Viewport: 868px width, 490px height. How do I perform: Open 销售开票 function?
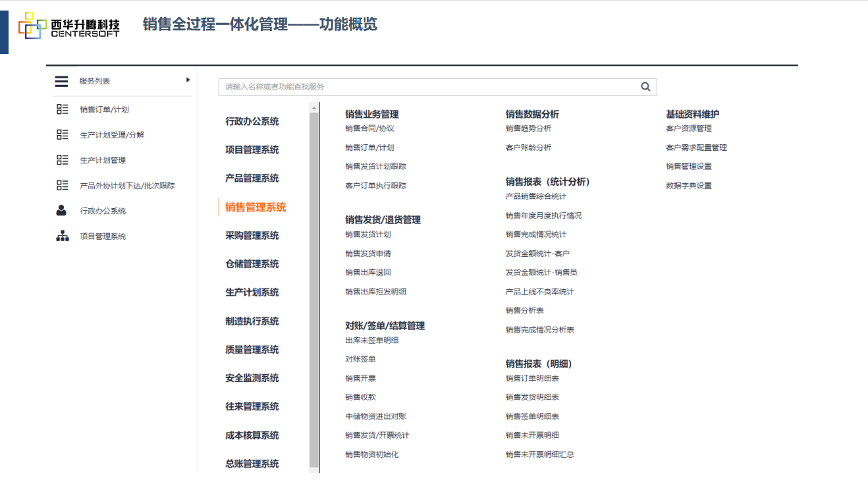click(x=360, y=379)
